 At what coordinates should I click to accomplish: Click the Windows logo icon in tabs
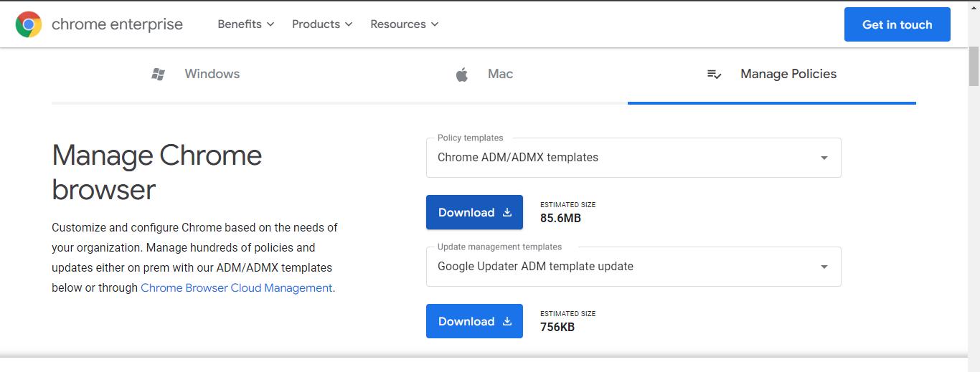[159, 74]
